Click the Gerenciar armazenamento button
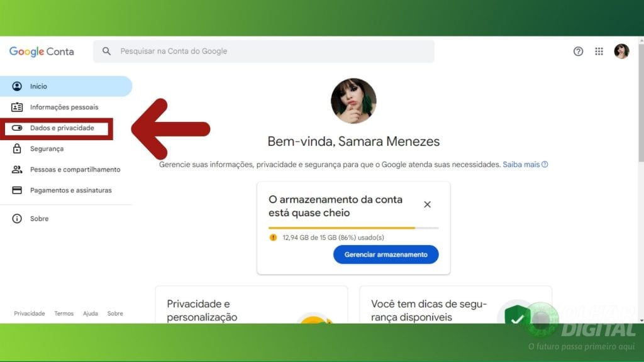The height and width of the screenshot is (362, 644). pos(386,255)
